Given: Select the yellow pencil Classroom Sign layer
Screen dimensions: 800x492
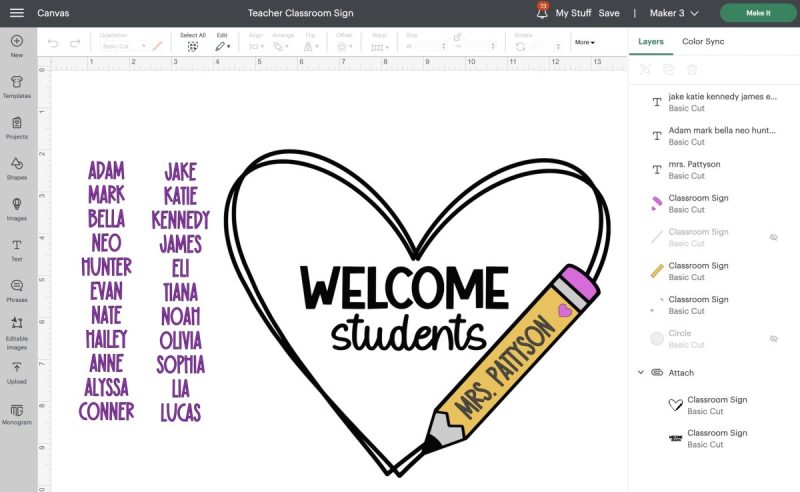Looking at the screenshot, I should [x=714, y=271].
